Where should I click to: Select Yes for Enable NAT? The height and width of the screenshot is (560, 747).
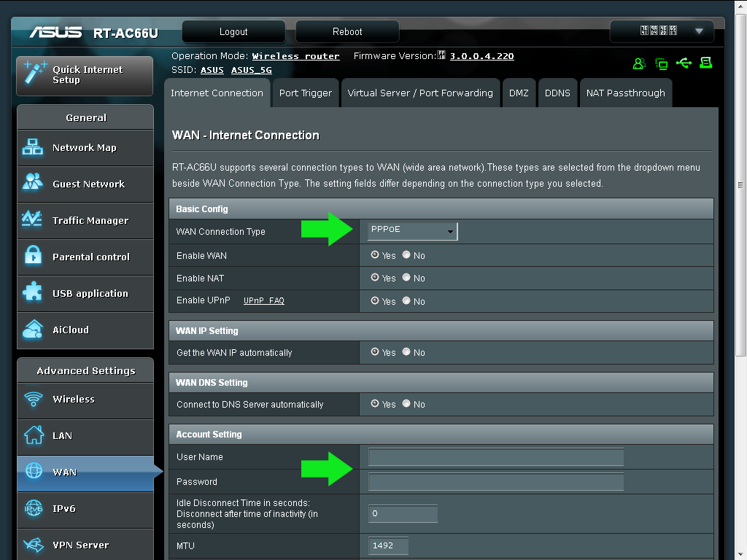click(x=375, y=277)
